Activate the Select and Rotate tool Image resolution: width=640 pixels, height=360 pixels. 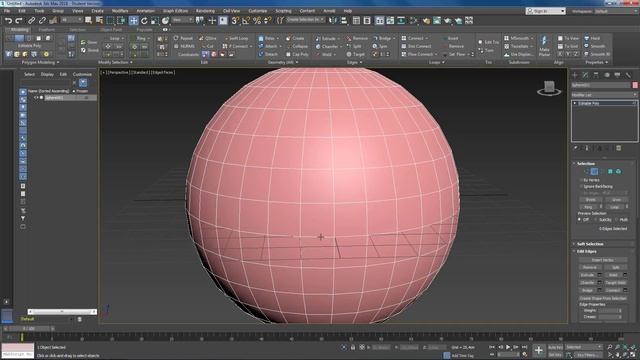(144, 20)
